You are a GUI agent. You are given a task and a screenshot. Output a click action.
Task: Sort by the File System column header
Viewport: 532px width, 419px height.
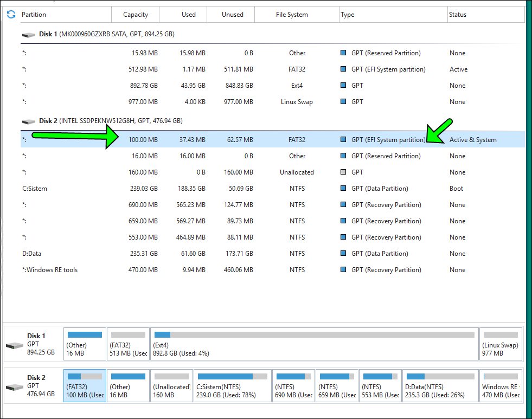292,15
